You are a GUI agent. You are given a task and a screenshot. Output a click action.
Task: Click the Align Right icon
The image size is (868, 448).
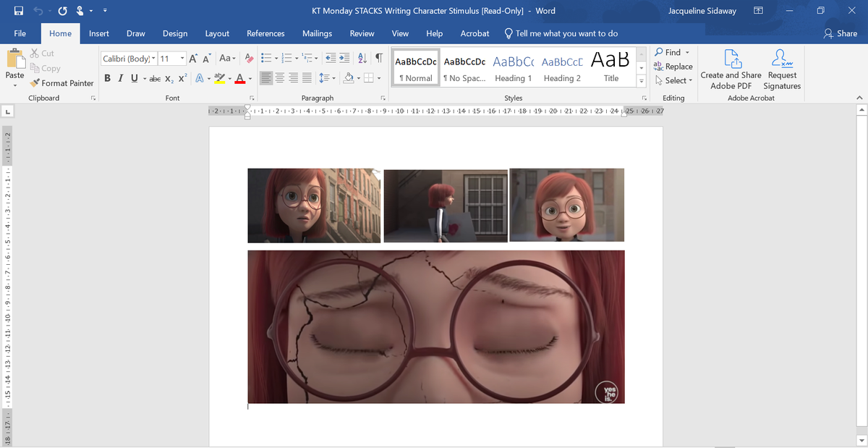pos(294,78)
